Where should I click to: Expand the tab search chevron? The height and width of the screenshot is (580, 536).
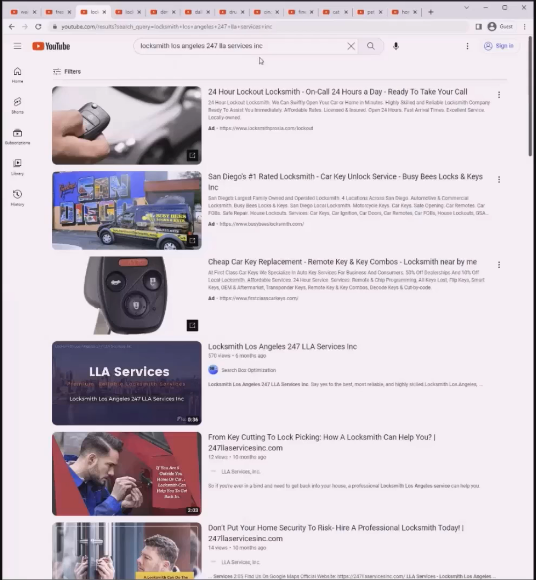[x=466, y=7]
